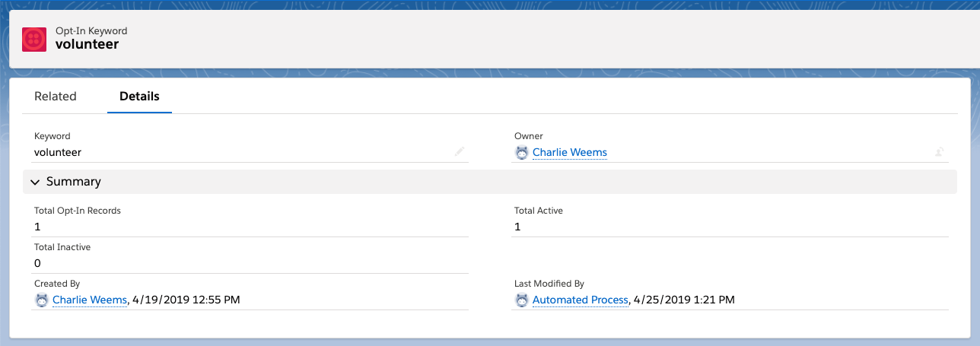Open Charlie Weems link under Created By
The width and height of the screenshot is (980, 346).
point(89,300)
